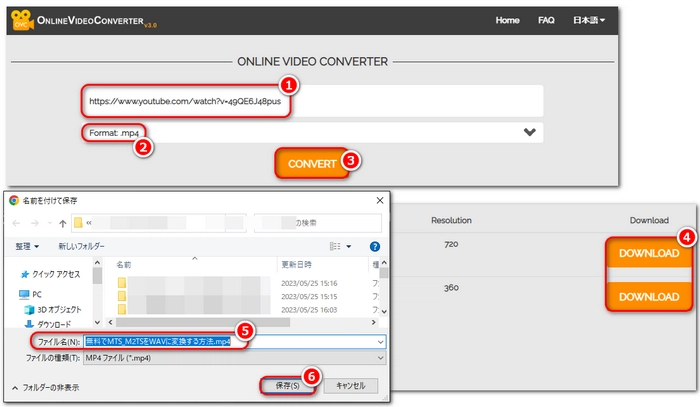This screenshot has width=700, height=407.
Task: Go up one folder level in save dialog
Action: (x=62, y=223)
